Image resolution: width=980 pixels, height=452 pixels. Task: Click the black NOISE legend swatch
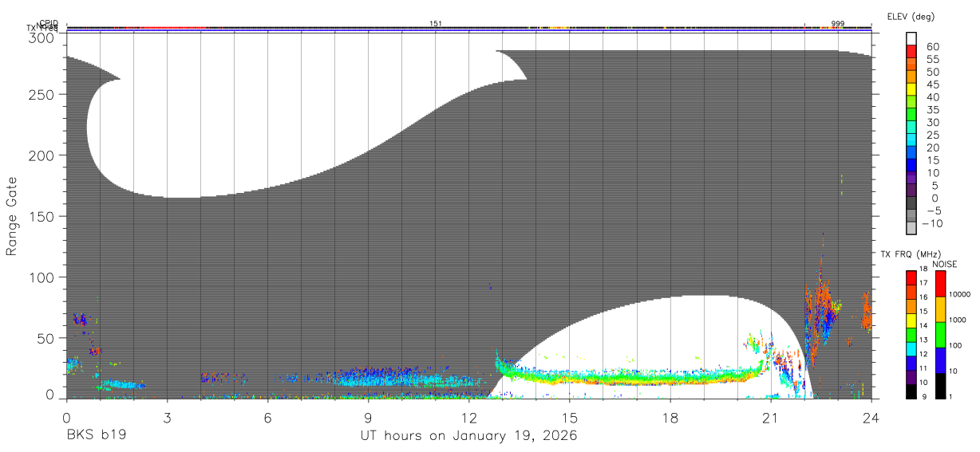tap(941, 386)
